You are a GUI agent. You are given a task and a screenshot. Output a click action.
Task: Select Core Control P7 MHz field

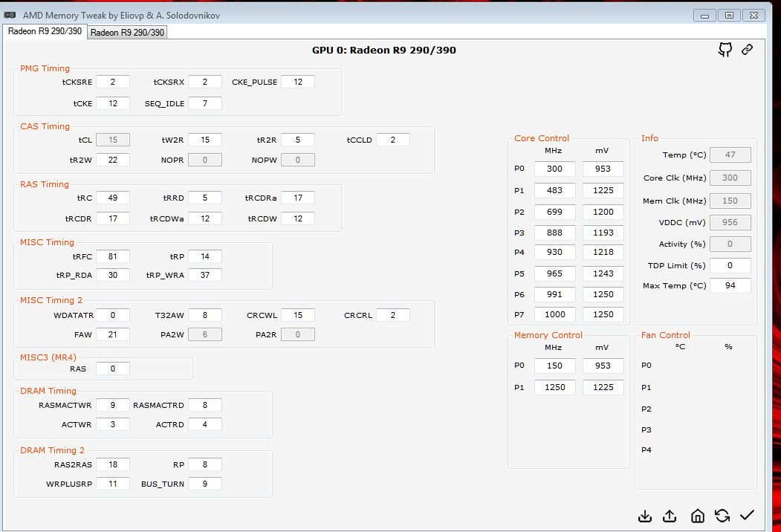555,314
